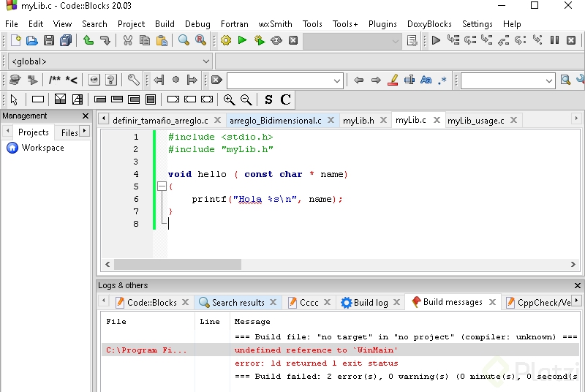Toggle source view with the S icon
The image size is (585, 392).
pyautogui.click(x=268, y=99)
